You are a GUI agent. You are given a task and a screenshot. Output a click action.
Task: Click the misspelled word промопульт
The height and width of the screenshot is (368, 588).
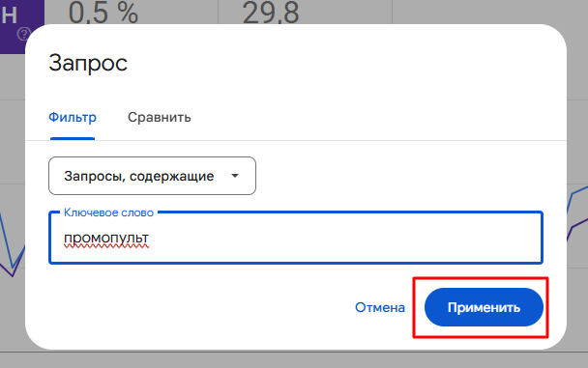(x=106, y=239)
